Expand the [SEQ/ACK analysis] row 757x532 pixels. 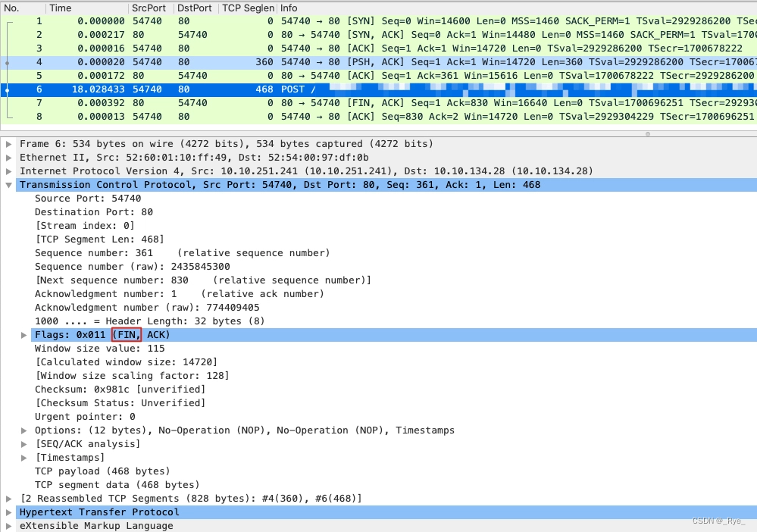tap(23, 444)
